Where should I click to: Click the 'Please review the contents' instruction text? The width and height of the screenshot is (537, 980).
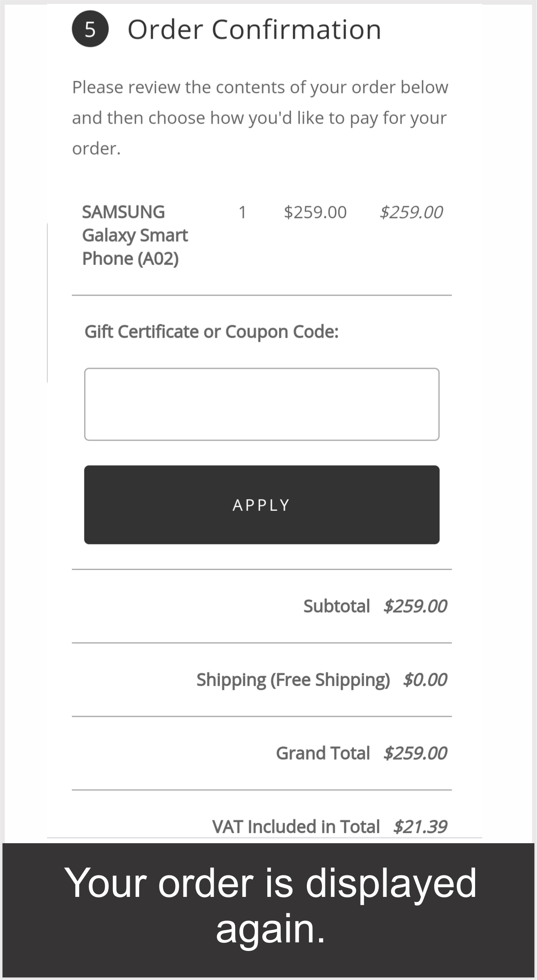[259, 118]
